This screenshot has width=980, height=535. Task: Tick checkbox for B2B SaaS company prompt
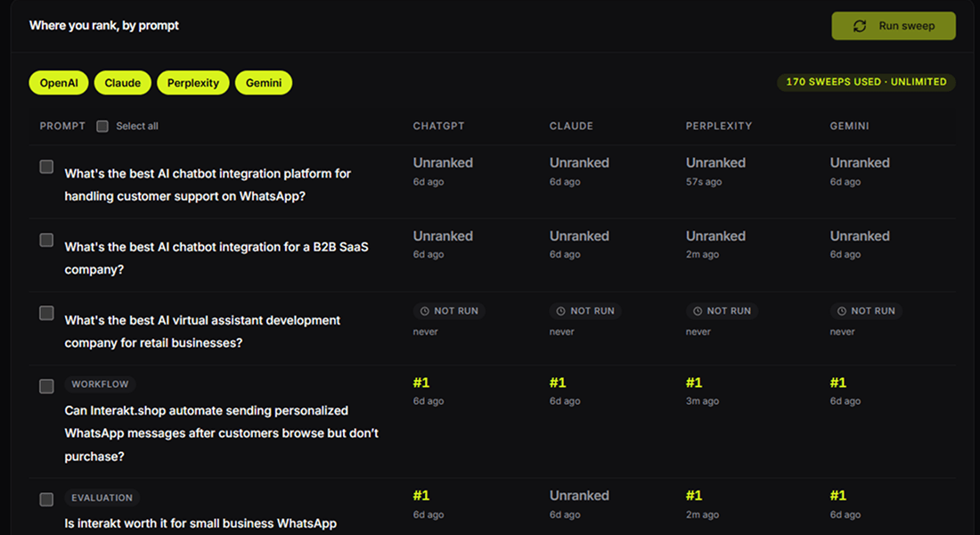point(46,240)
